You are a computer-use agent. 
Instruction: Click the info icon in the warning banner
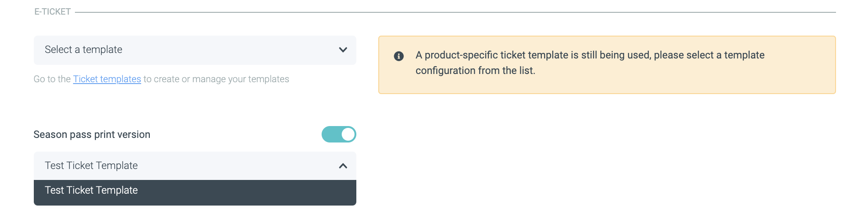coord(398,56)
